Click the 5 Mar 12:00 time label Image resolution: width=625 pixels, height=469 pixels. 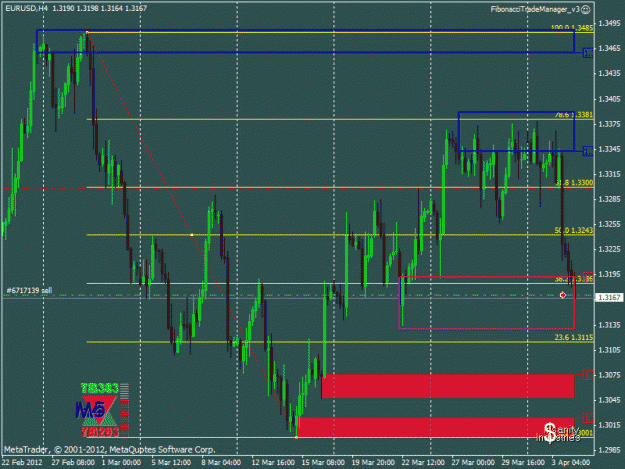coord(171,463)
